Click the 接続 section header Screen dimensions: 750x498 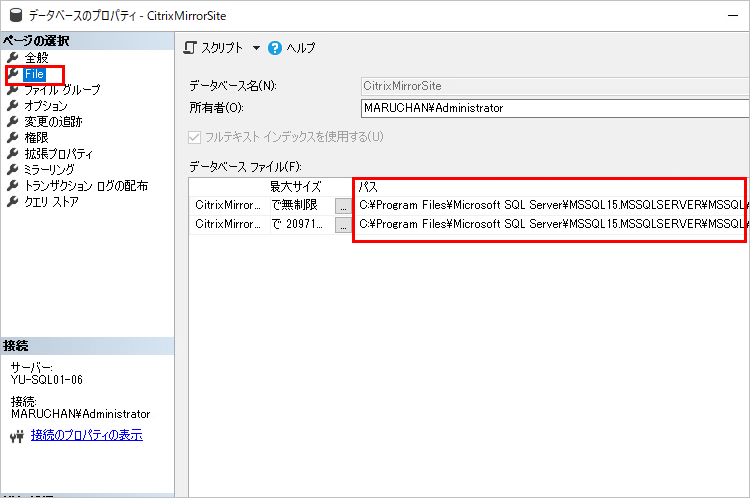coord(88,346)
